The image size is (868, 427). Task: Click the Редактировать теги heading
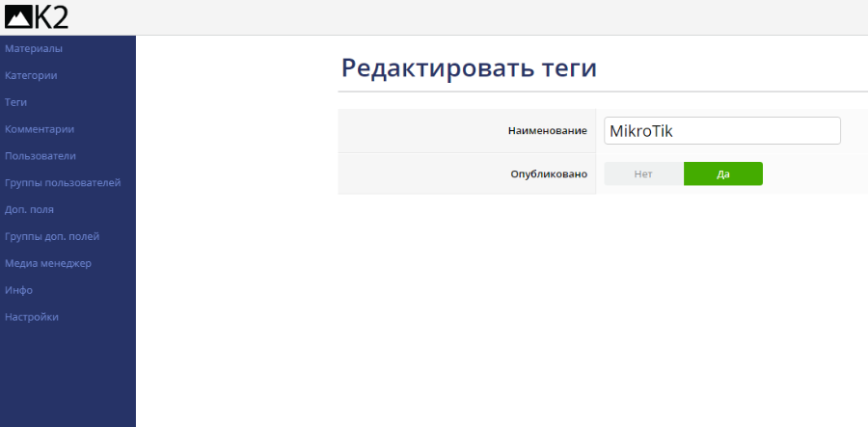click(469, 68)
